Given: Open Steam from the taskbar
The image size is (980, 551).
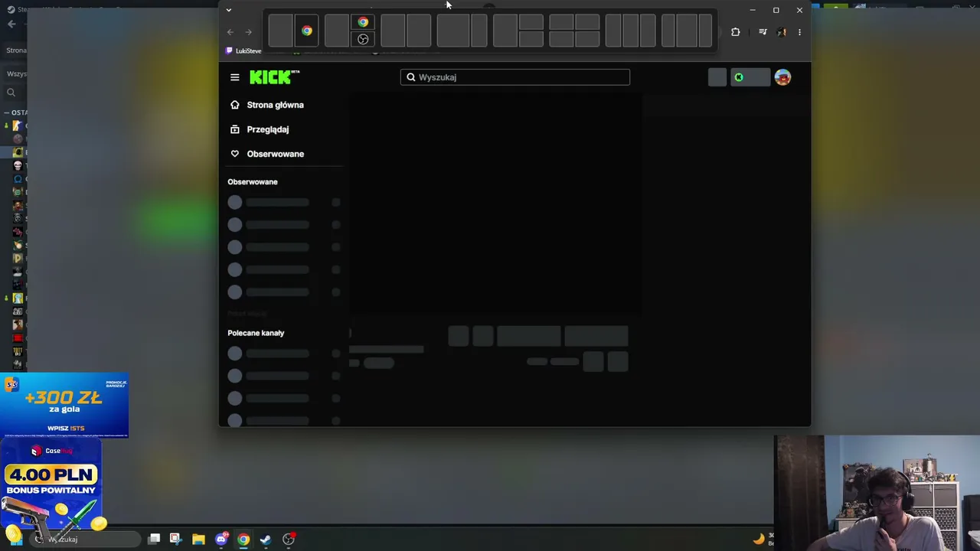Looking at the screenshot, I should 266,539.
